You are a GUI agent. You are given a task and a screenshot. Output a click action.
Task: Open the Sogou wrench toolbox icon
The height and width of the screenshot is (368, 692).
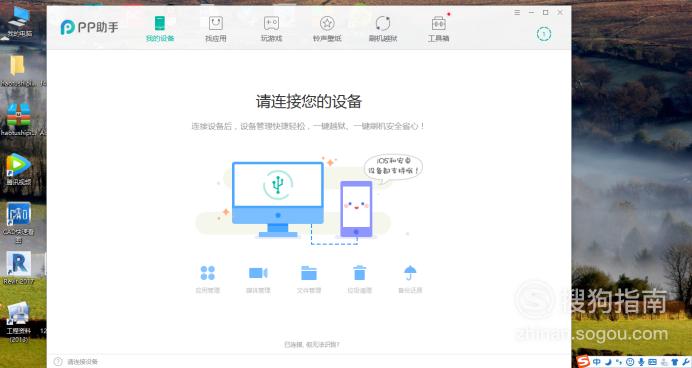pyautogui.click(x=686, y=362)
